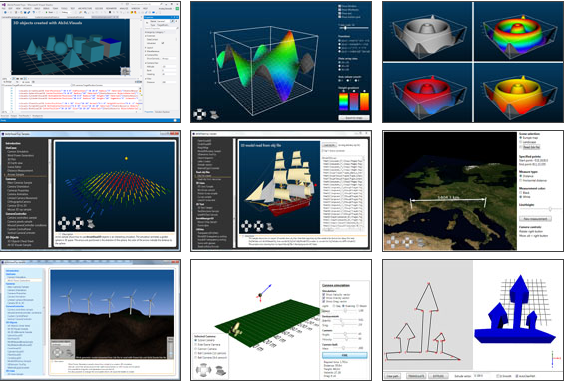This screenshot has width=565, height=382.
Task: Click Clear path button in extrude window
Action: point(393,376)
